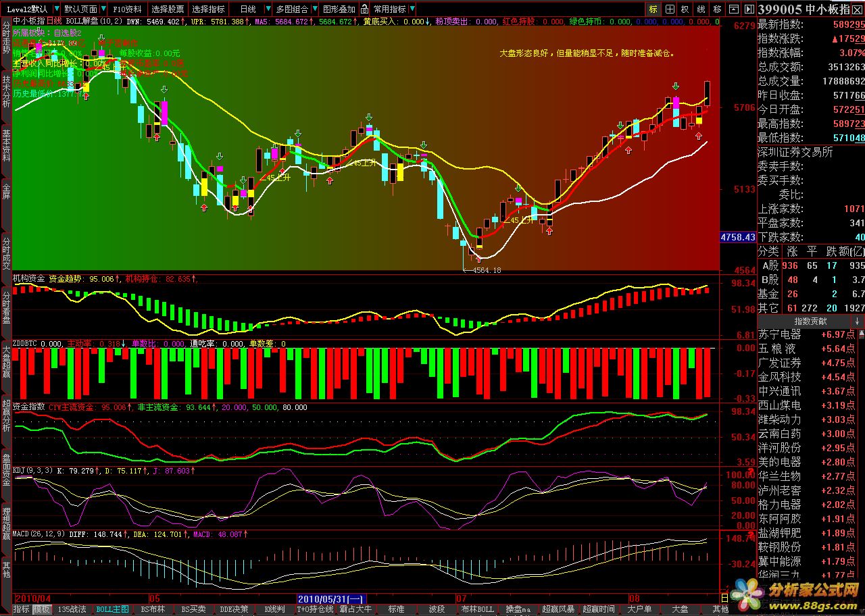Click 广发证券 in index contribution list

(x=780, y=363)
